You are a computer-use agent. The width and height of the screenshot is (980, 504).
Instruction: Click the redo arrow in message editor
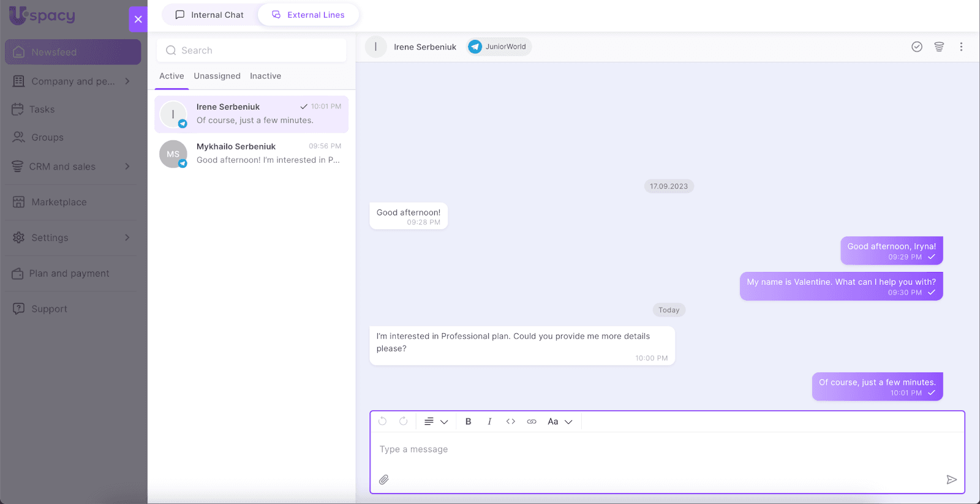coord(403,421)
